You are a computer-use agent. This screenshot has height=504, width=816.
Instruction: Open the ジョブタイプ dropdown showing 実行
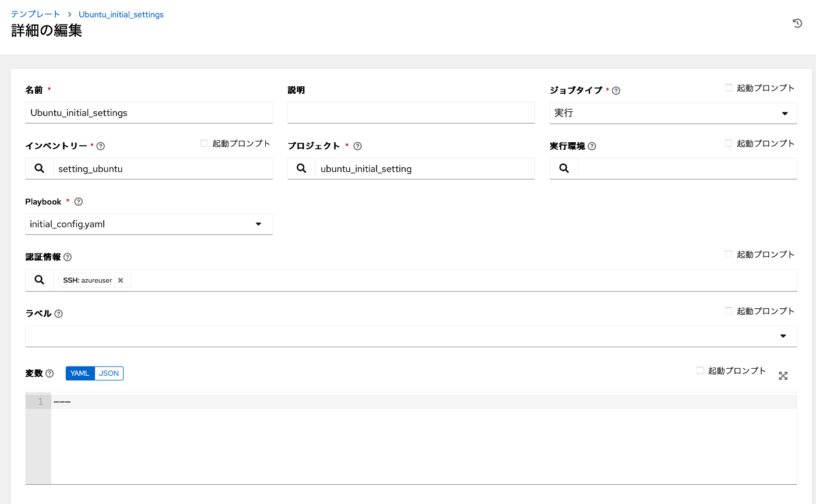pyautogui.click(x=673, y=113)
